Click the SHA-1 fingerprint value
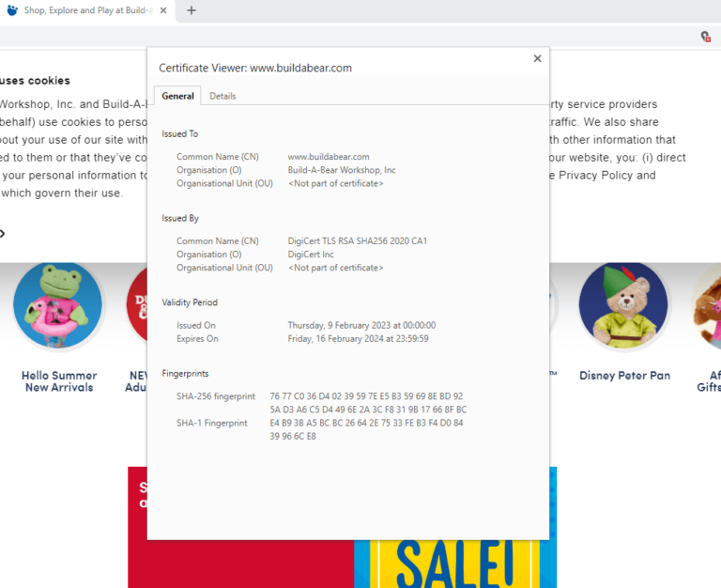Screen dimensions: 721x588 pos(365,429)
